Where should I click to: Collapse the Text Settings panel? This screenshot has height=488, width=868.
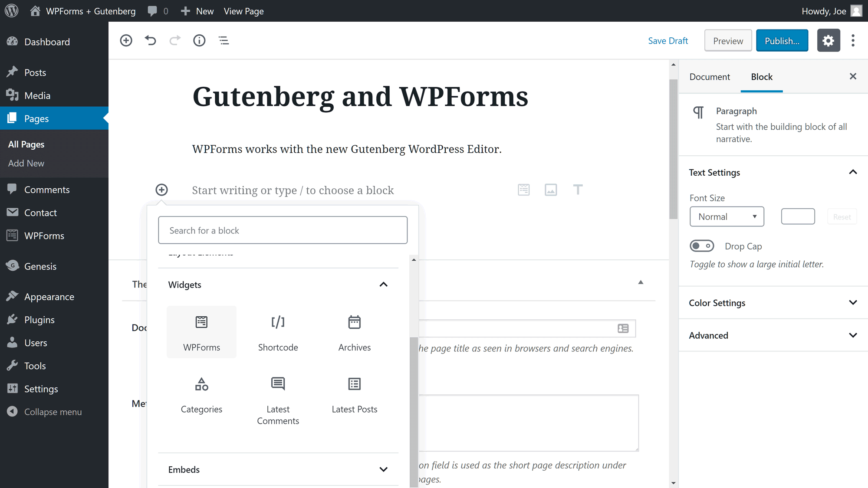(x=853, y=172)
